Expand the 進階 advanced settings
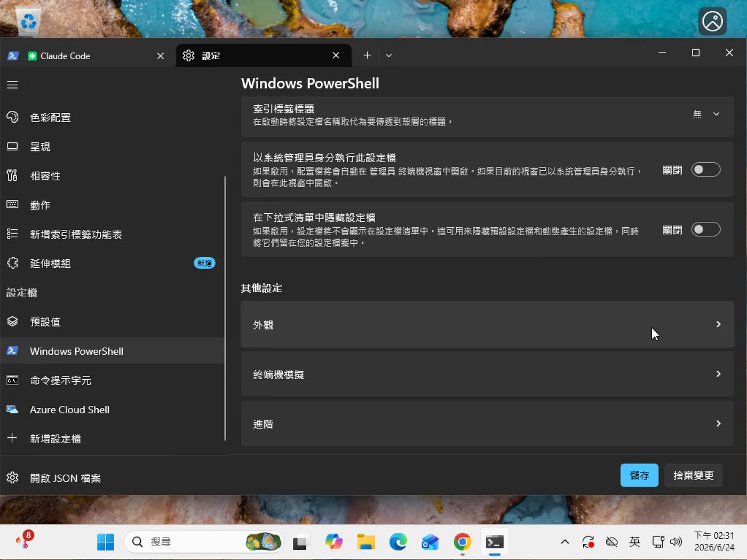 tap(487, 423)
